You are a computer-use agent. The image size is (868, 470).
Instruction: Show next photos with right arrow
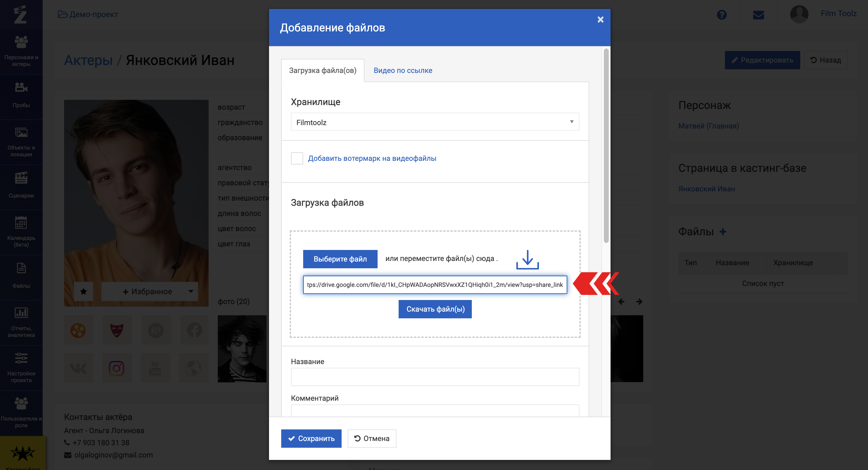click(x=639, y=302)
